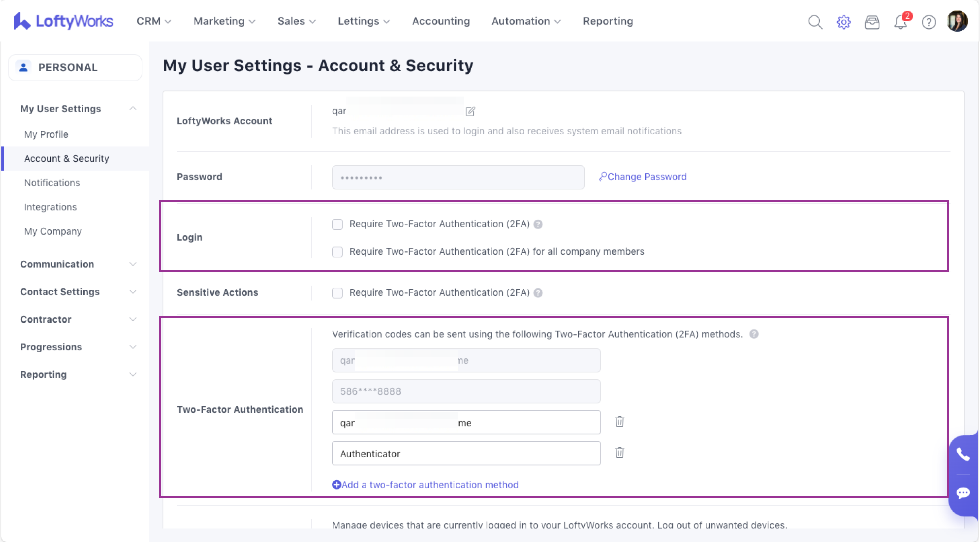Image resolution: width=980 pixels, height=542 pixels.
Task: Open the CRM dropdown menu
Action: [154, 21]
